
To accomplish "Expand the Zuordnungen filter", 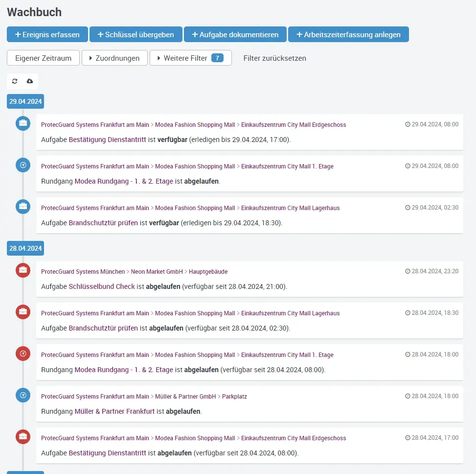I will [x=114, y=58].
